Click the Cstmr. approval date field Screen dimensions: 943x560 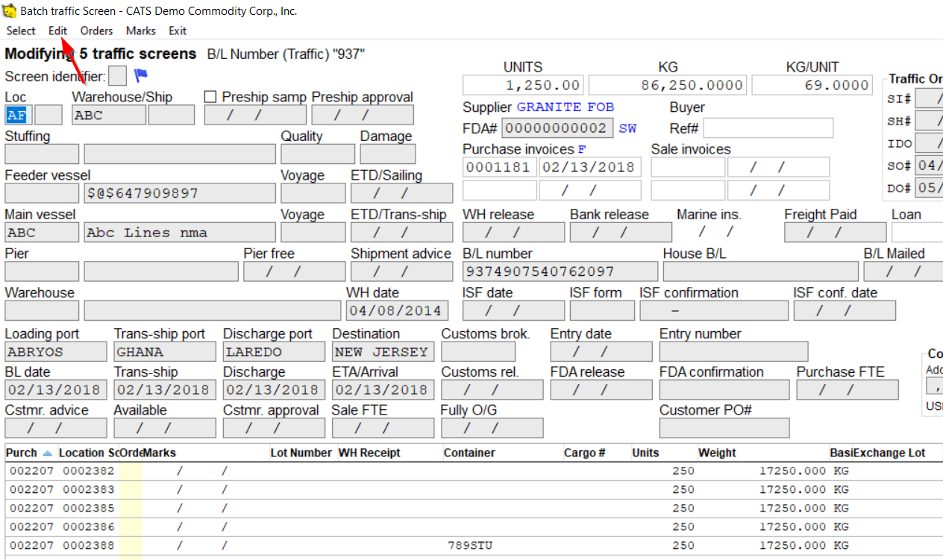point(274,428)
